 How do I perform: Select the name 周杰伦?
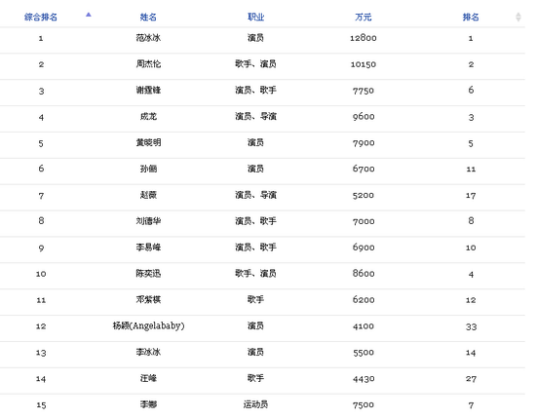(148, 64)
